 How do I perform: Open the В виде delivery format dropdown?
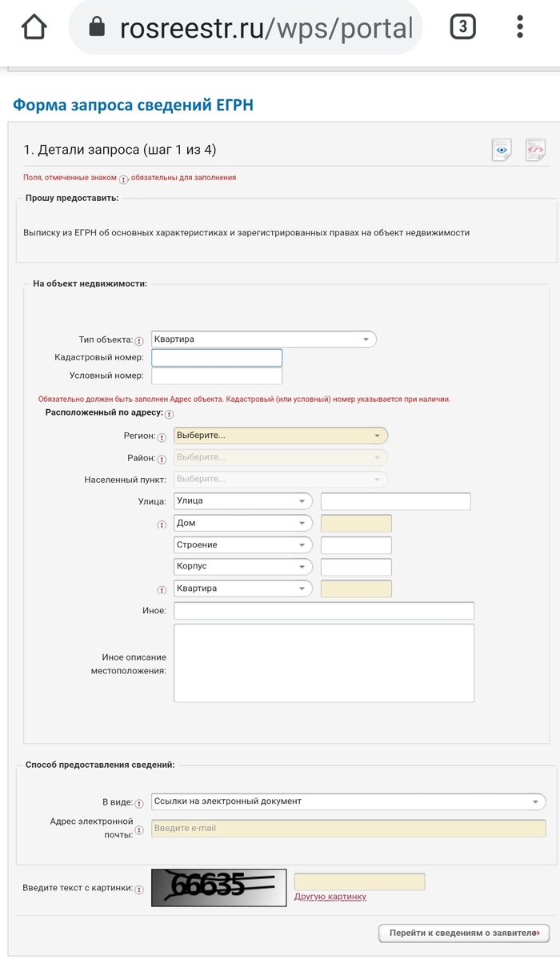(x=348, y=801)
